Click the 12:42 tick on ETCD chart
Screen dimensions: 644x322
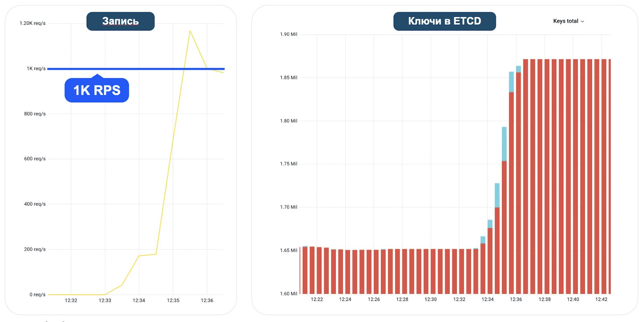pos(601,299)
